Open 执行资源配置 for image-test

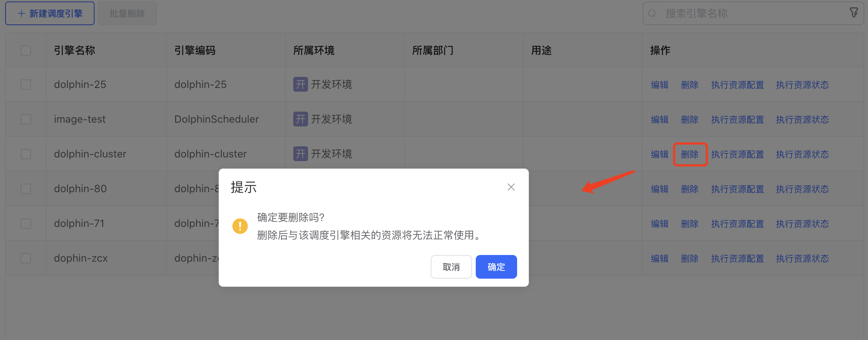[x=737, y=119]
